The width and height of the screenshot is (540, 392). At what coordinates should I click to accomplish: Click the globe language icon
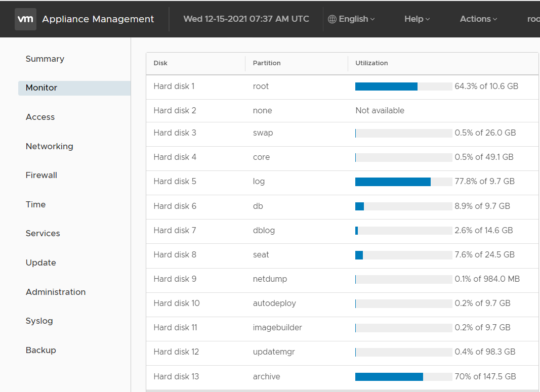332,19
